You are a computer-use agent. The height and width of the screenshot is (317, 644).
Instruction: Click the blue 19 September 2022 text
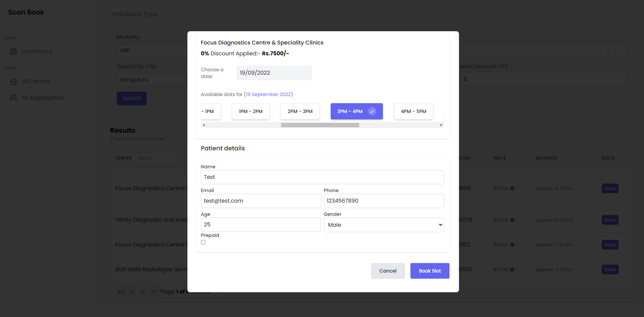268,94
